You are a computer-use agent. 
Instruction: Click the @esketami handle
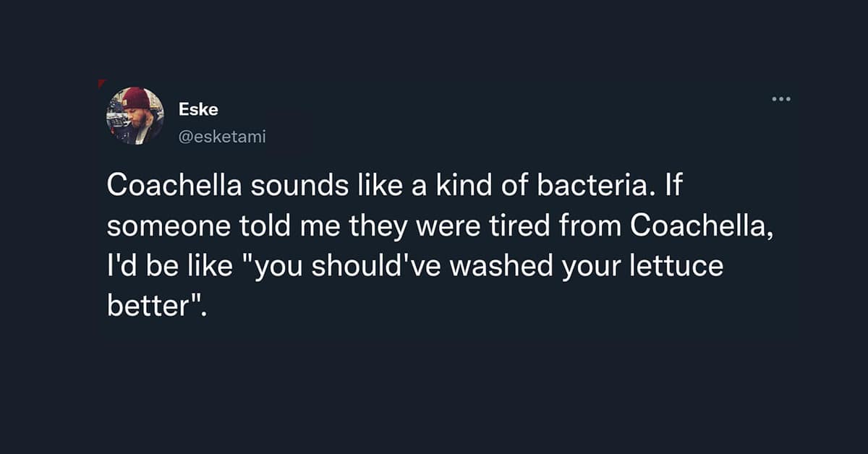click(222, 135)
